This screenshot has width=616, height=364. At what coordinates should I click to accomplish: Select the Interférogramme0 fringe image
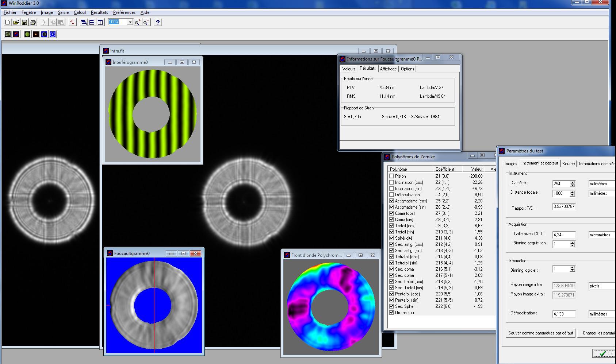click(x=153, y=114)
